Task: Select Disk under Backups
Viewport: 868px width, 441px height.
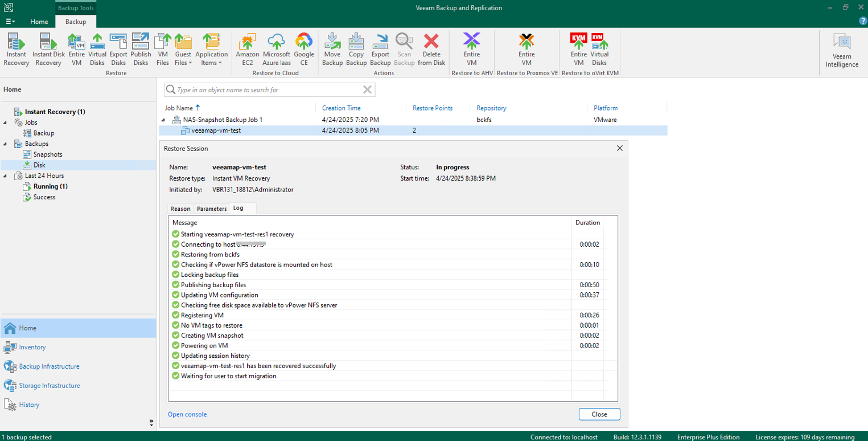Action: tap(39, 165)
